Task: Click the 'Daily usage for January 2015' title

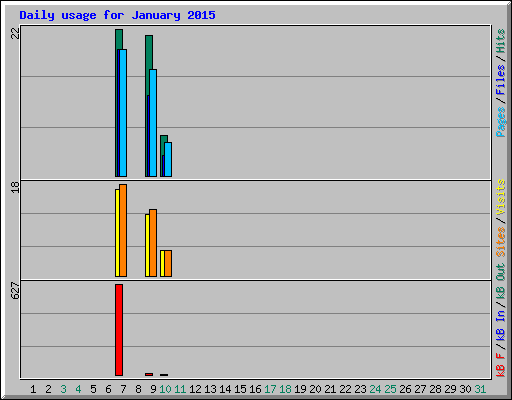Action: (117, 15)
